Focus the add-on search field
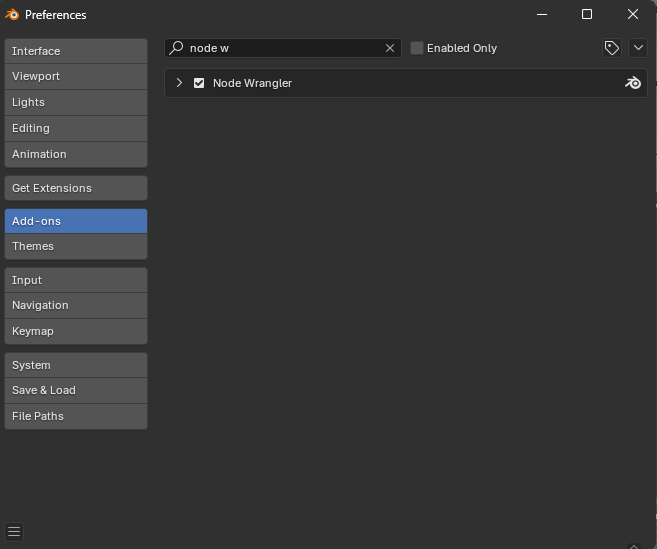The image size is (657, 549). pyautogui.click(x=283, y=48)
